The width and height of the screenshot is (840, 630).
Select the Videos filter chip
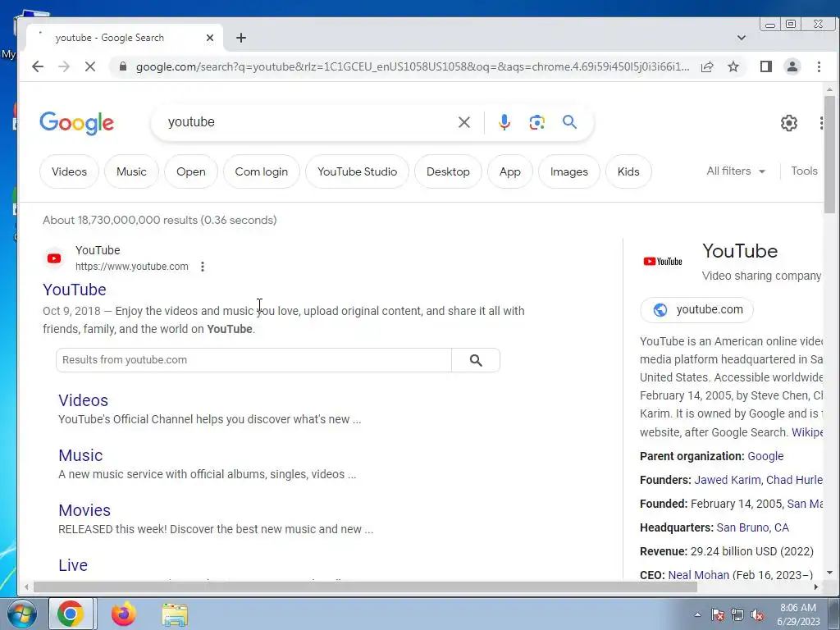pyautogui.click(x=69, y=171)
